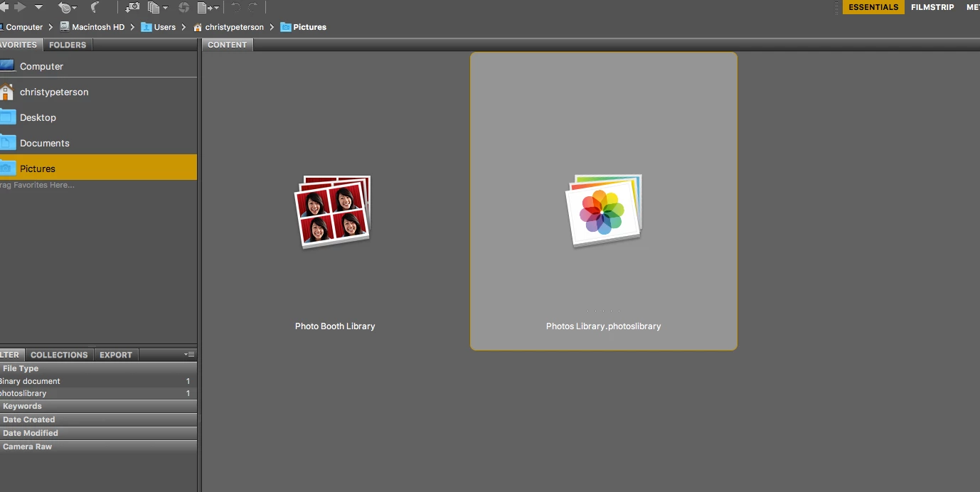
Task: Select Desktop in Favorites list
Action: point(98,117)
